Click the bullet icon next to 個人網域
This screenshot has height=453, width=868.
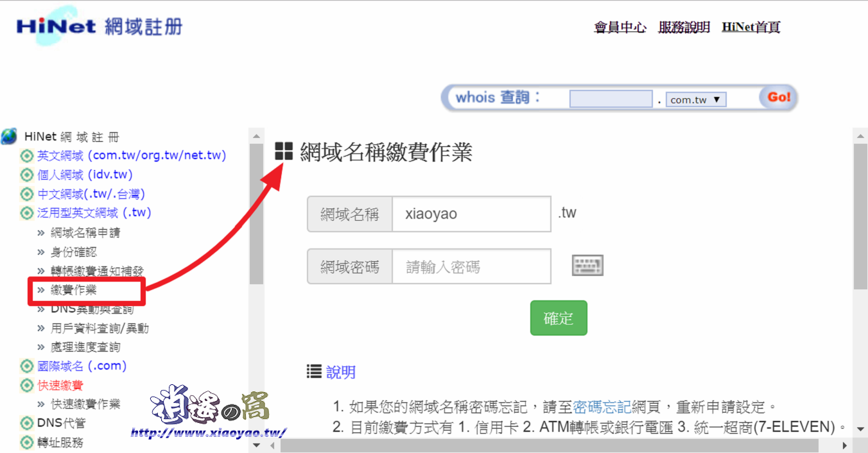click(x=26, y=175)
